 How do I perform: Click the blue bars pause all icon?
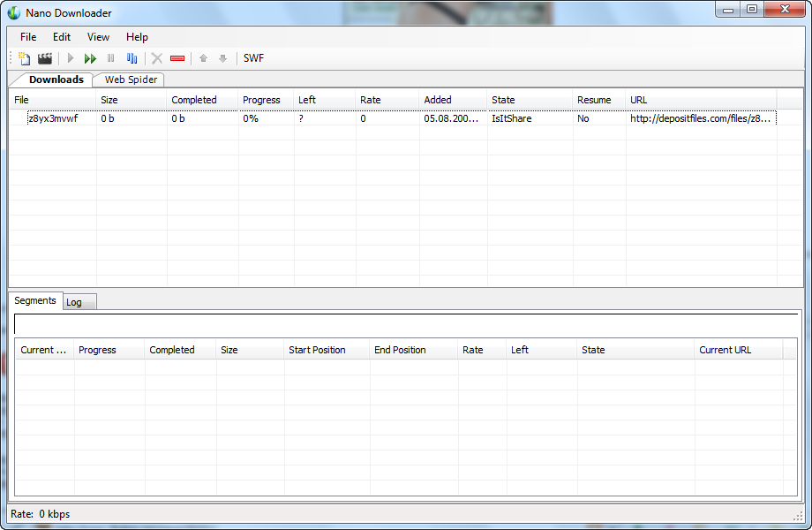pyautogui.click(x=132, y=58)
